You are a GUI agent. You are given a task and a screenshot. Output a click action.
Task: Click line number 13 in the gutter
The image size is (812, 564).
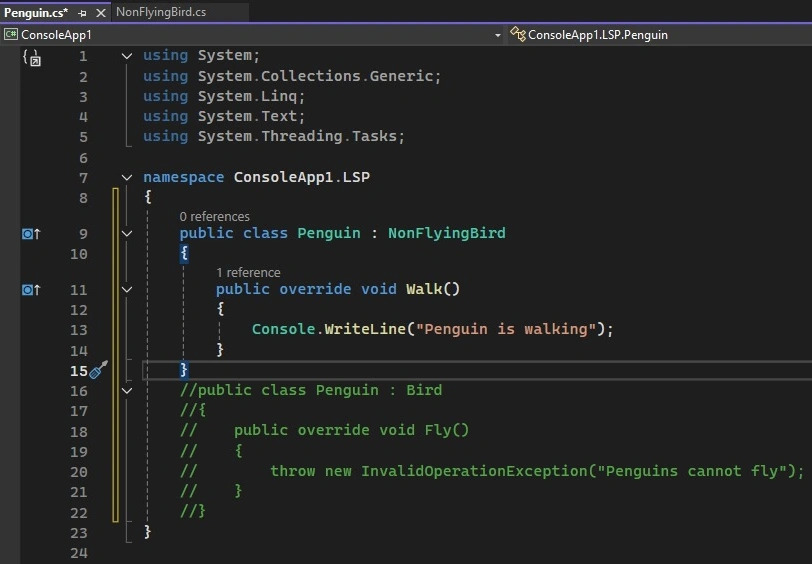point(79,330)
